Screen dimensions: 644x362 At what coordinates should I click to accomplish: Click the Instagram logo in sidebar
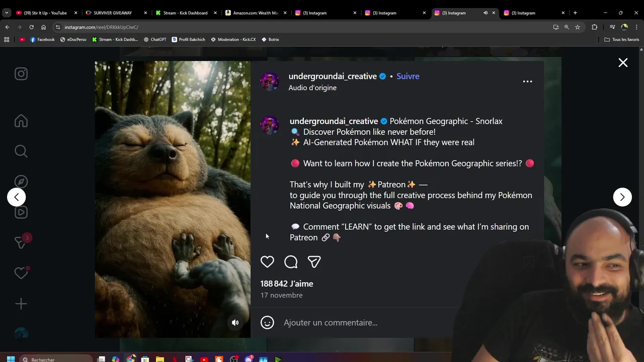pyautogui.click(x=21, y=74)
